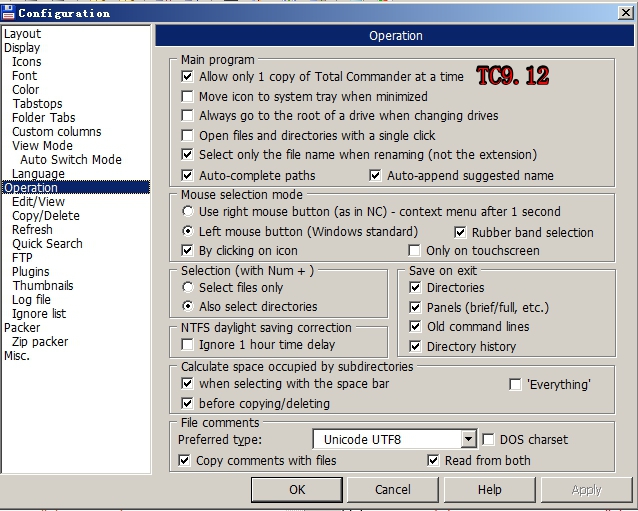Toggle Read from both checkbox
Viewport: 638px width, 511px height.
(x=433, y=461)
